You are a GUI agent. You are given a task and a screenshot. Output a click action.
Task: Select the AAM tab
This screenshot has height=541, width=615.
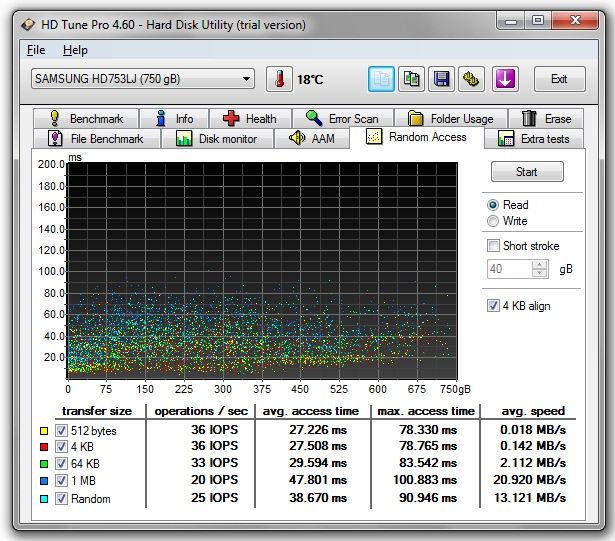pyautogui.click(x=312, y=138)
